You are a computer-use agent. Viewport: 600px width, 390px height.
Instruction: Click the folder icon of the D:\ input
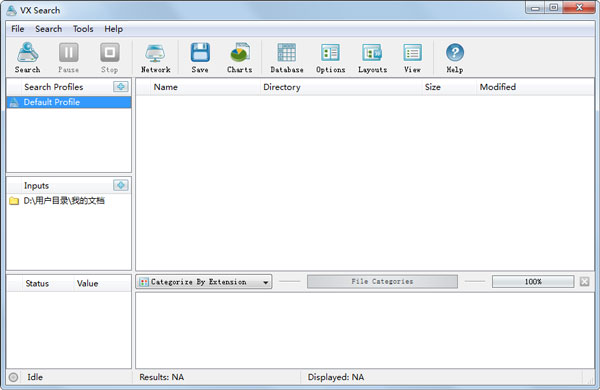14,201
